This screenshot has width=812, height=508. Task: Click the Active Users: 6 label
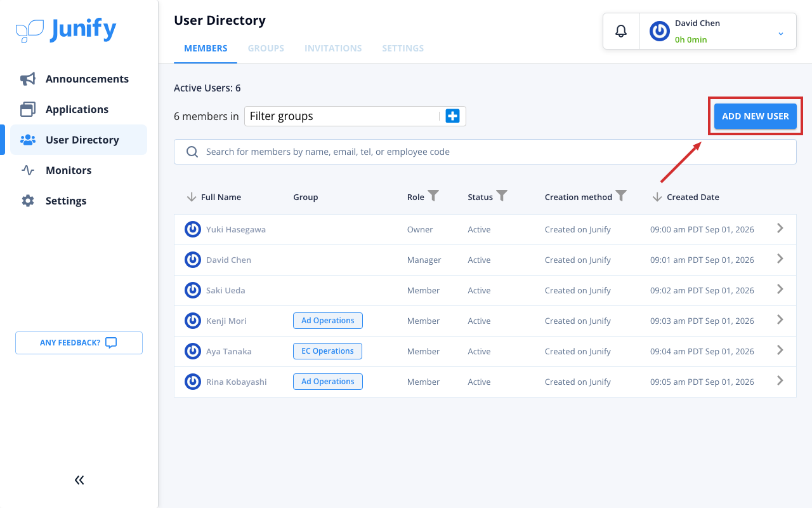[x=207, y=88]
